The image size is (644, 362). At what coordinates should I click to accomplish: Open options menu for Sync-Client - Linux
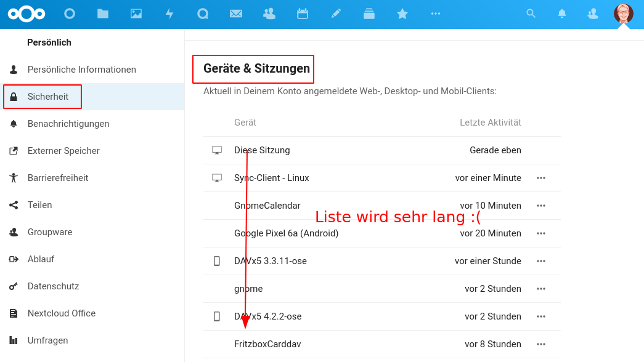[x=541, y=178]
